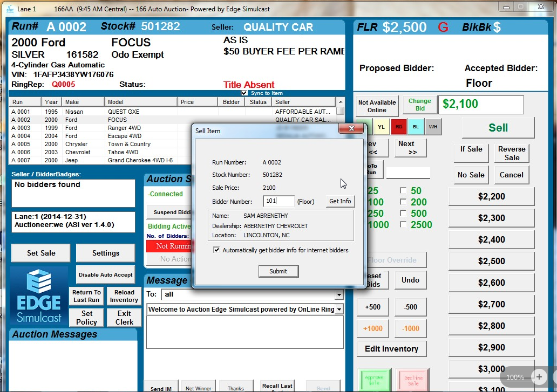Click the -500 adjustment button

[x=410, y=307]
